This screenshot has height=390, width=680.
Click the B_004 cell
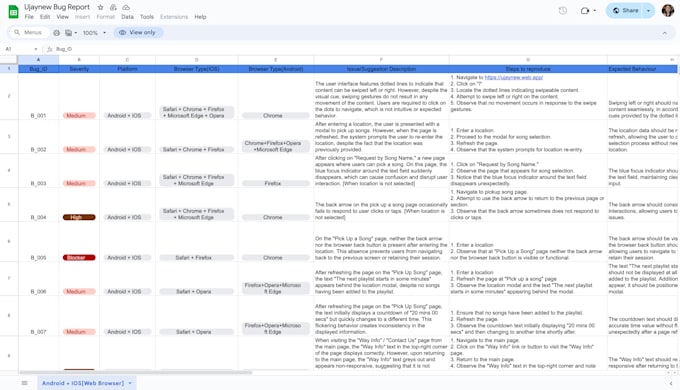[x=38, y=204]
